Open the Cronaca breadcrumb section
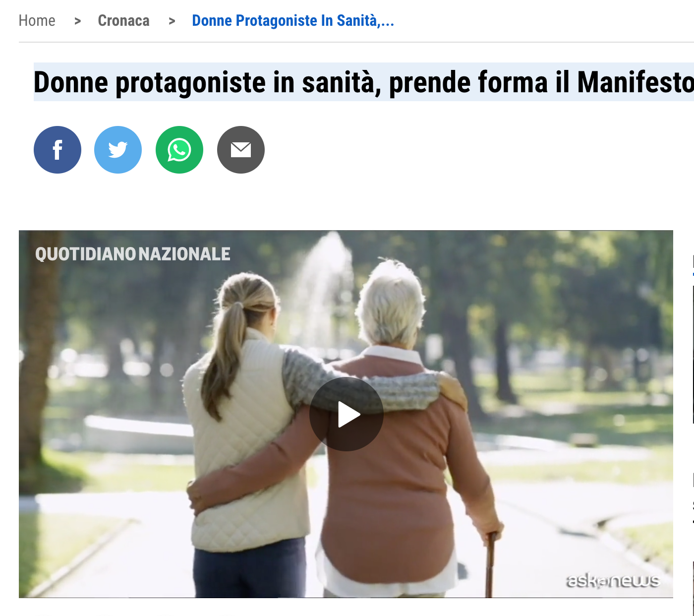This screenshot has height=616, width=694. (x=124, y=21)
